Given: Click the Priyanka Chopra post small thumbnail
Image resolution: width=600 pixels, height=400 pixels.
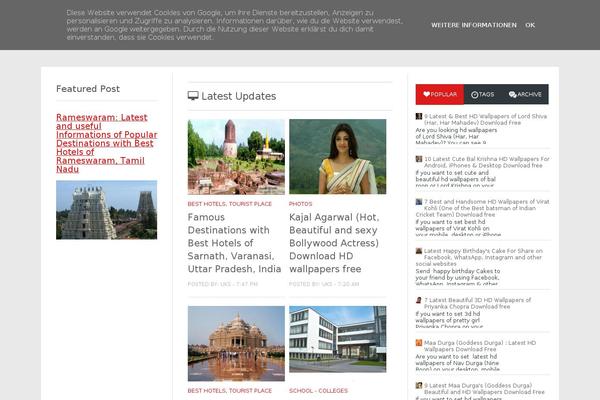Looking at the screenshot, I should click(x=419, y=300).
